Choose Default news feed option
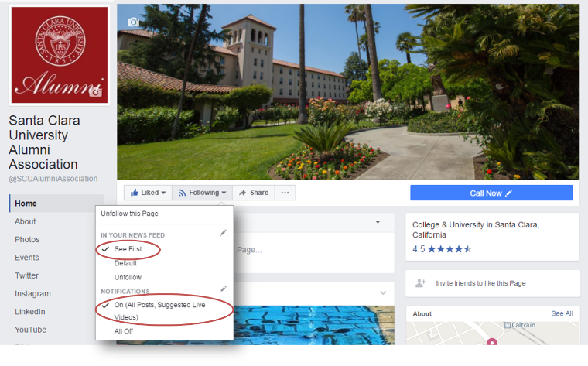This screenshot has width=588, height=366. 125,263
